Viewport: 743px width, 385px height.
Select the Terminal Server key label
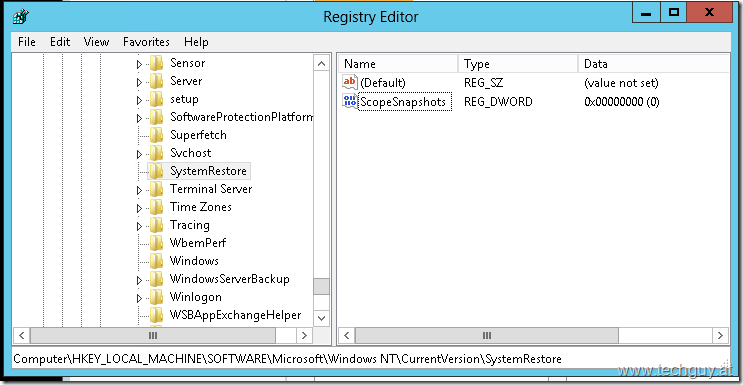[x=211, y=189]
